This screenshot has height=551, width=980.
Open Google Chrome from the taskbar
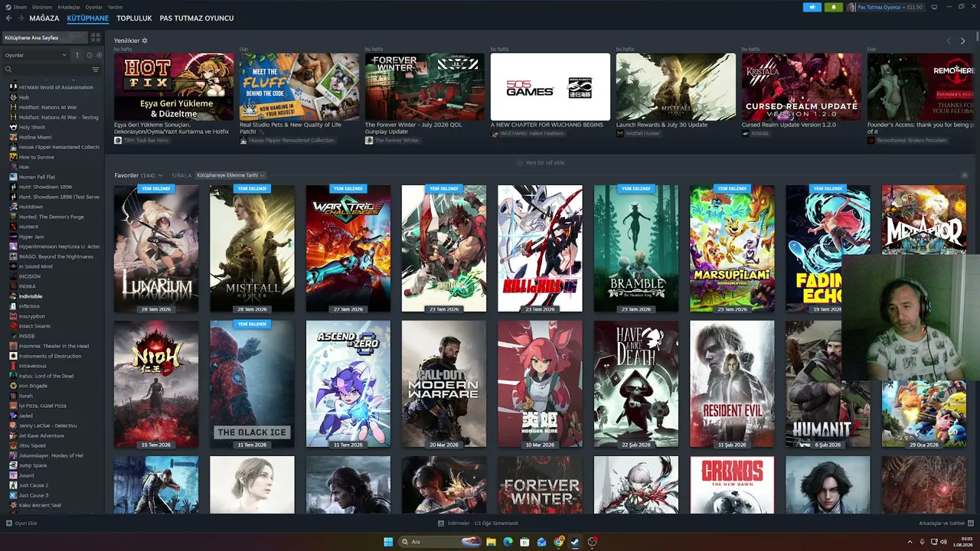559,542
